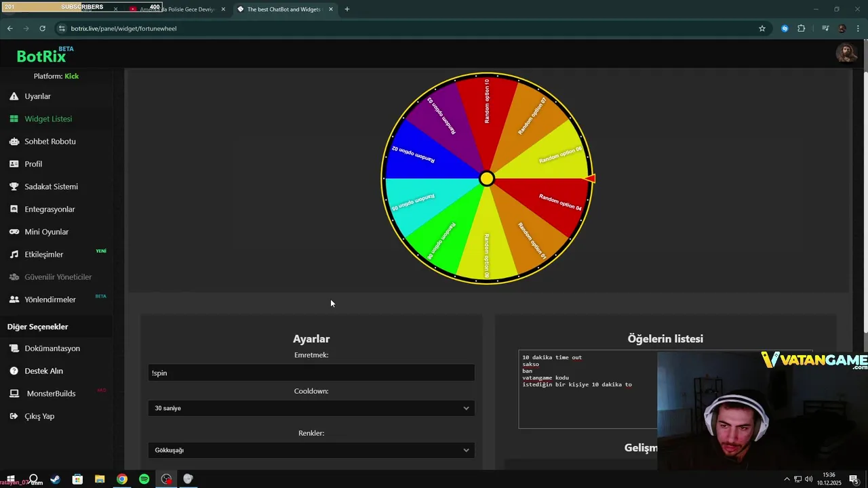Click the Yönlendirmeler people icon
Viewport: 868px width, 488px height.
click(14, 300)
